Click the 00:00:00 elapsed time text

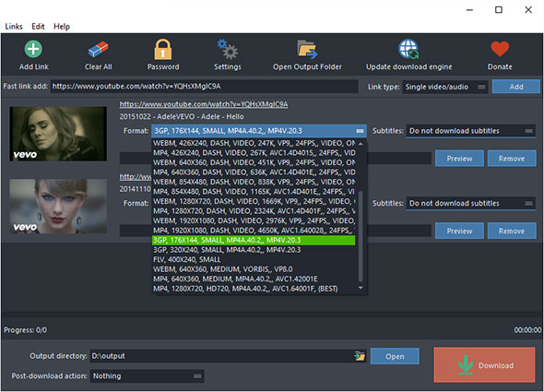click(527, 330)
